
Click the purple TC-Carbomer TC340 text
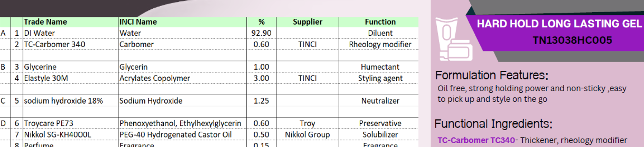pos(476,140)
